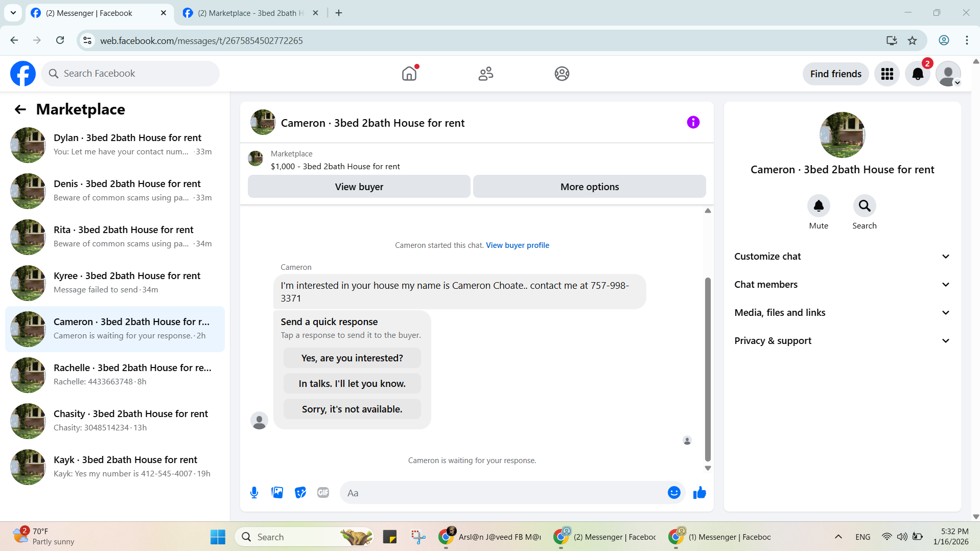The width and height of the screenshot is (980, 551).
Task: Open the Facebook Home icon
Action: [409, 74]
